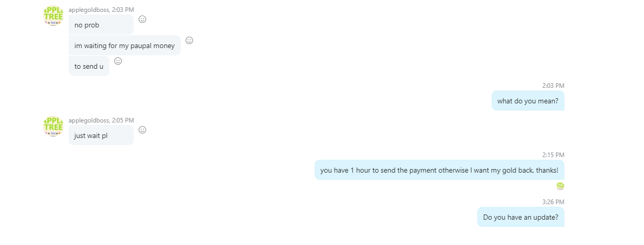Select the '1 hour to send the payment' message
The height and width of the screenshot is (245, 644).
439,170
